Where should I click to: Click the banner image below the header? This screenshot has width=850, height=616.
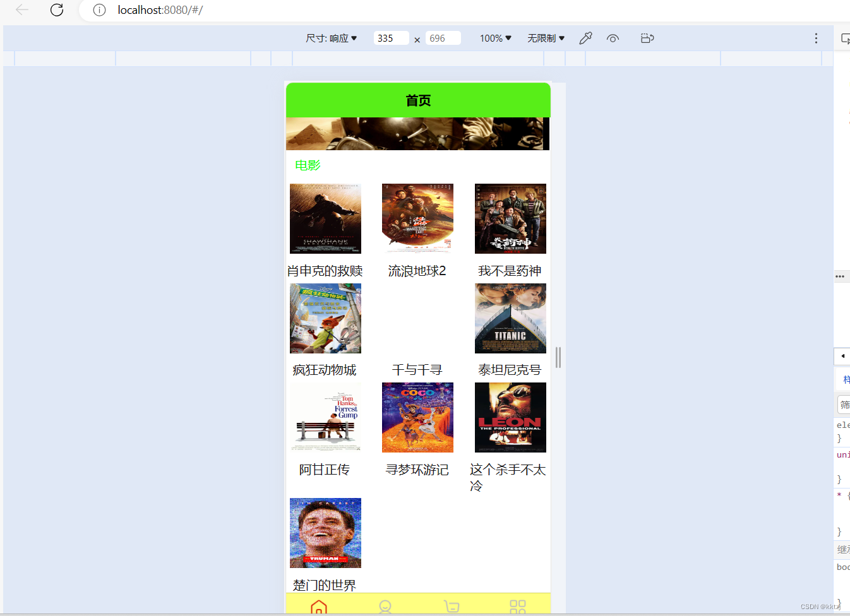[x=417, y=134]
